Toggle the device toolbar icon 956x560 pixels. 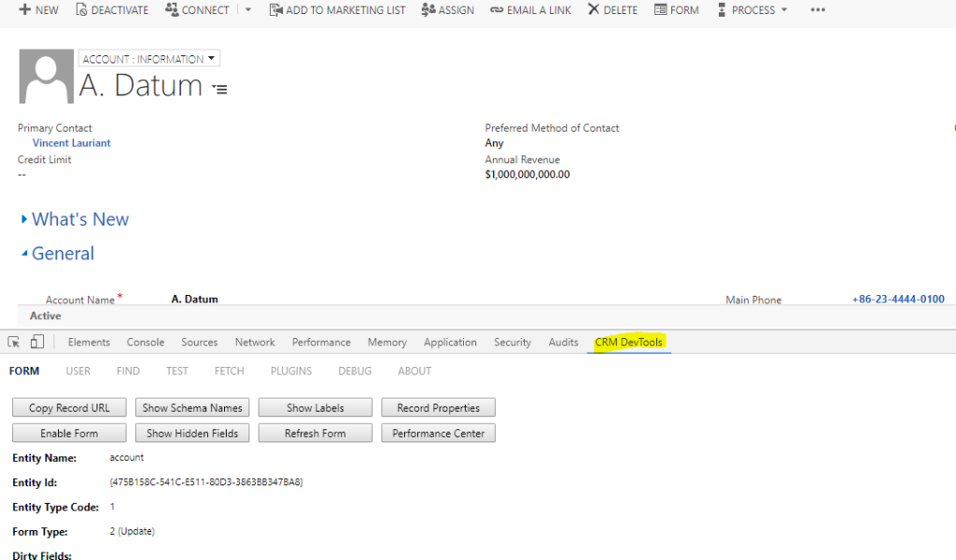coord(37,342)
